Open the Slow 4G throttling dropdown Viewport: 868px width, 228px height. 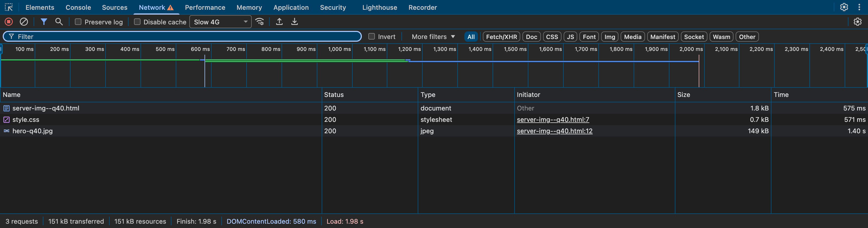coord(220,22)
